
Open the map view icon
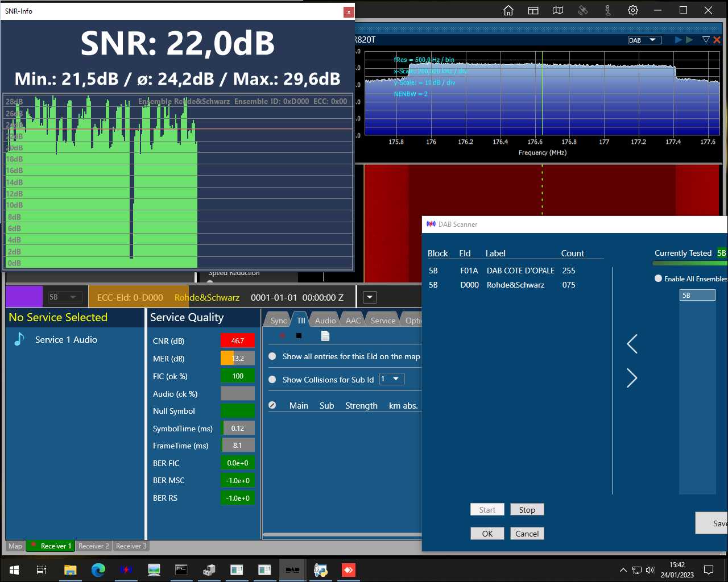pyautogui.click(x=558, y=10)
